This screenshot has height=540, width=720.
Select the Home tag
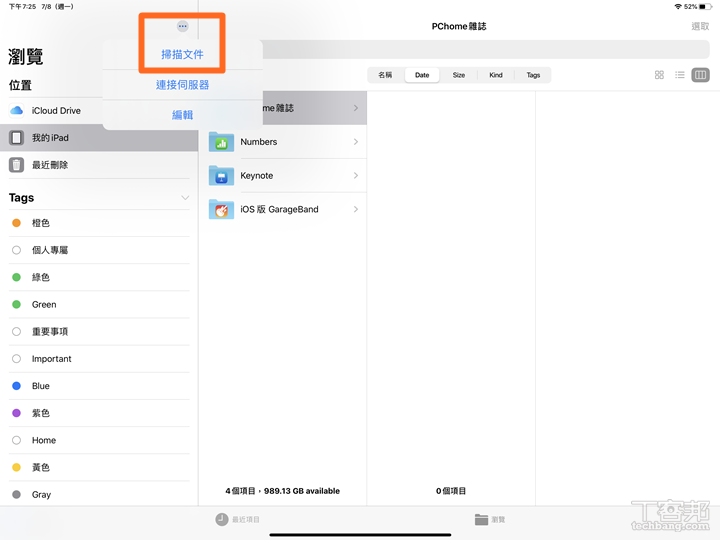[x=99, y=440]
